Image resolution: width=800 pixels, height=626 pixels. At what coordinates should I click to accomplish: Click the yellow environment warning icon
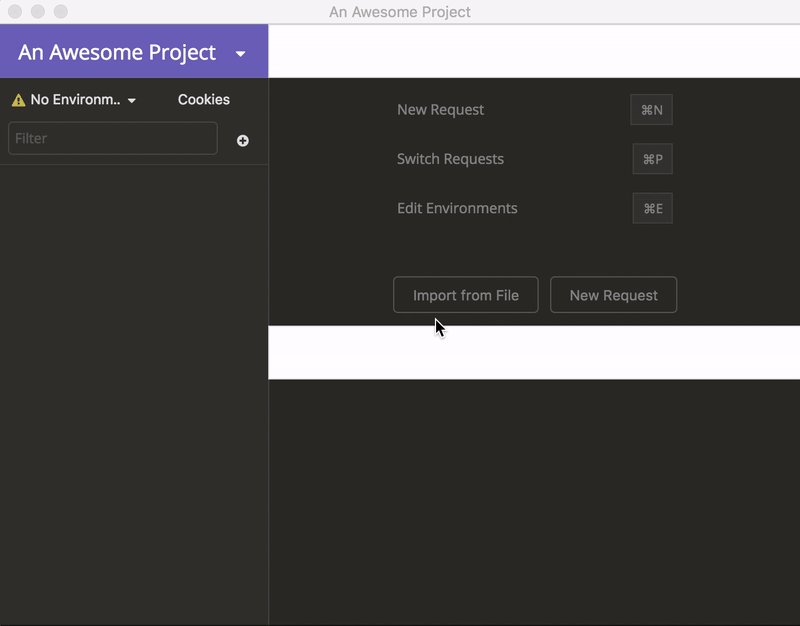click(x=18, y=100)
